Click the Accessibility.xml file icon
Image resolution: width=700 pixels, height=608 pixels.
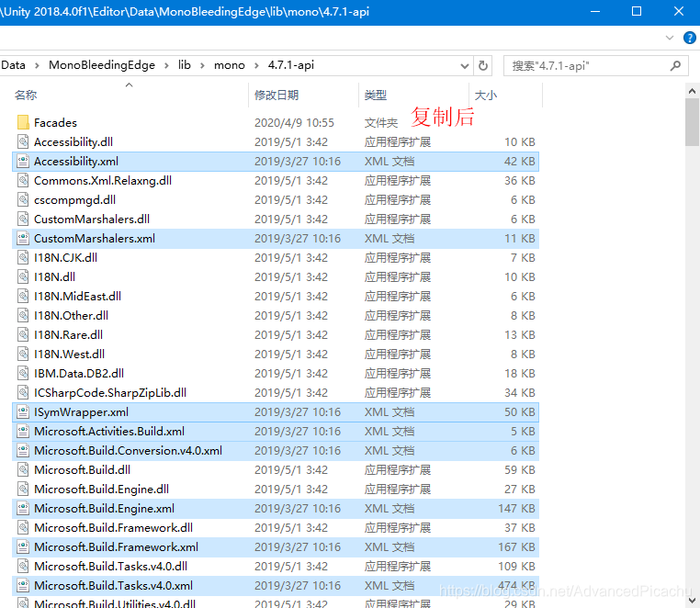pos(23,161)
